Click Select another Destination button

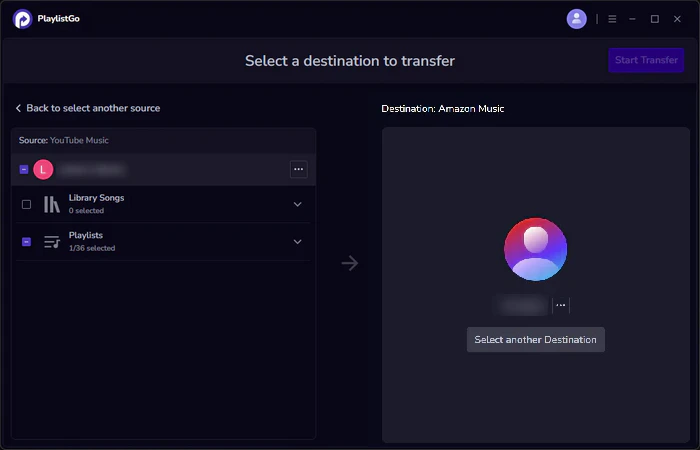(536, 340)
